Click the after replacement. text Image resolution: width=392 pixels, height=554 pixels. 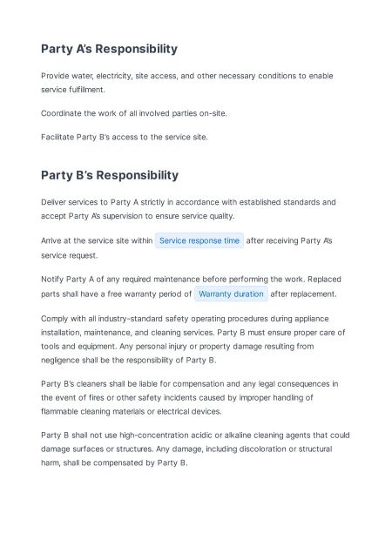(x=303, y=294)
